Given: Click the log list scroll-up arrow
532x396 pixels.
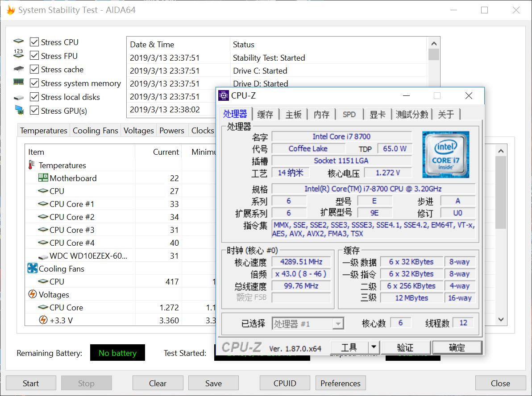Looking at the screenshot, I should coord(433,43).
